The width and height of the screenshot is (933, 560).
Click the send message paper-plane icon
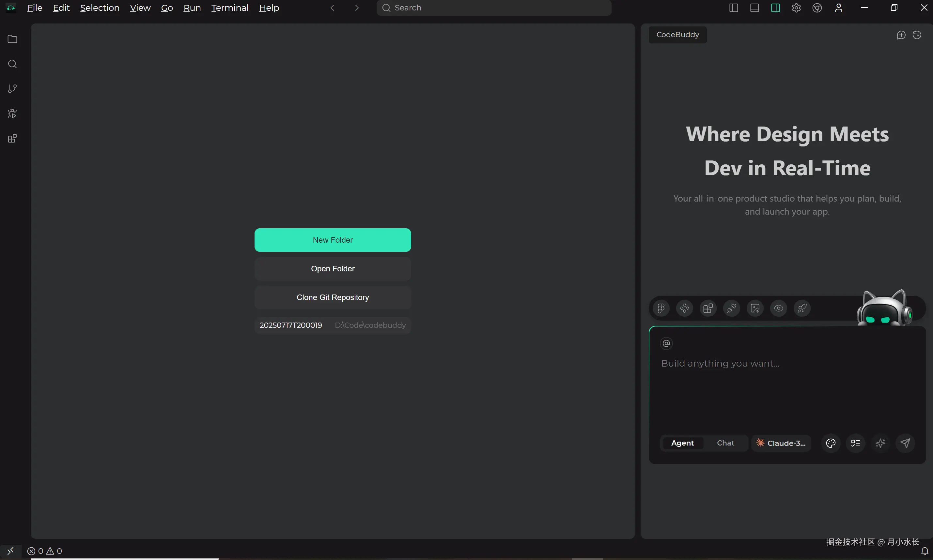pyautogui.click(x=905, y=443)
